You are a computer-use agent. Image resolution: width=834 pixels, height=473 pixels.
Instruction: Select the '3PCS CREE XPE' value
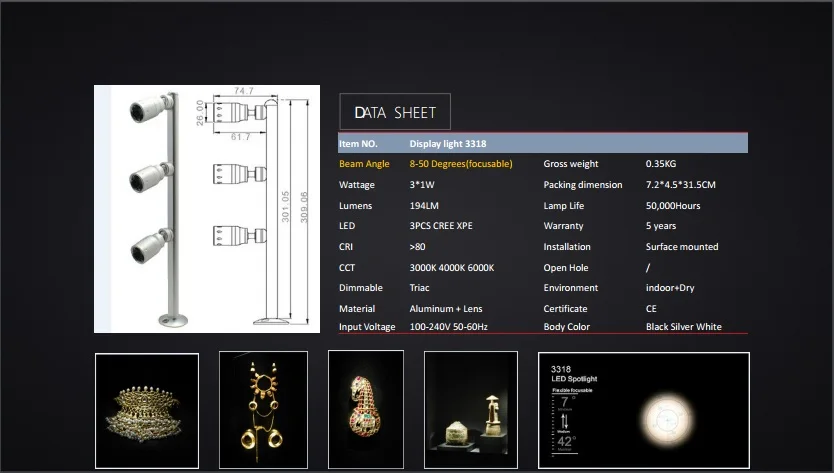[x=441, y=226]
